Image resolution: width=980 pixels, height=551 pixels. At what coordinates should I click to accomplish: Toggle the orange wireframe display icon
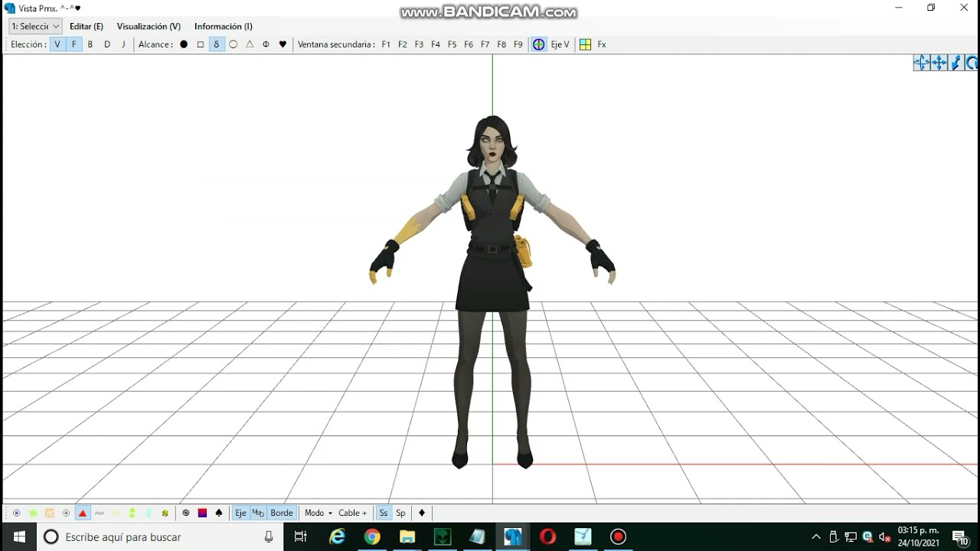coord(50,513)
